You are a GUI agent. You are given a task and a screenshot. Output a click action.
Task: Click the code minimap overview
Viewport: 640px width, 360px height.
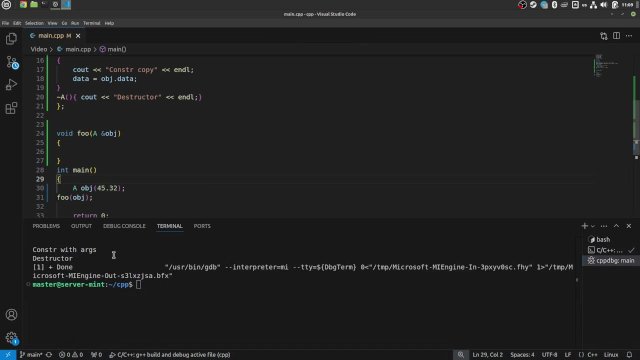(x=607, y=67)
